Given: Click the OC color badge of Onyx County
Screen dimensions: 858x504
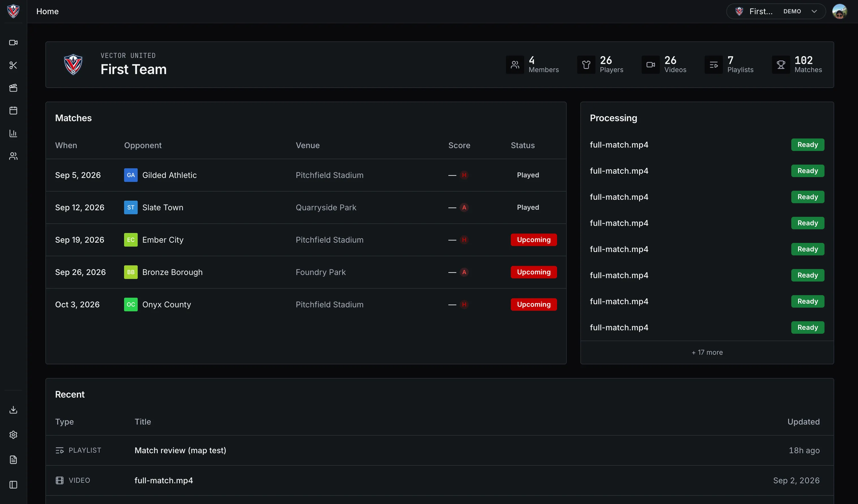Looking at the screenshot, I should 131,304.
